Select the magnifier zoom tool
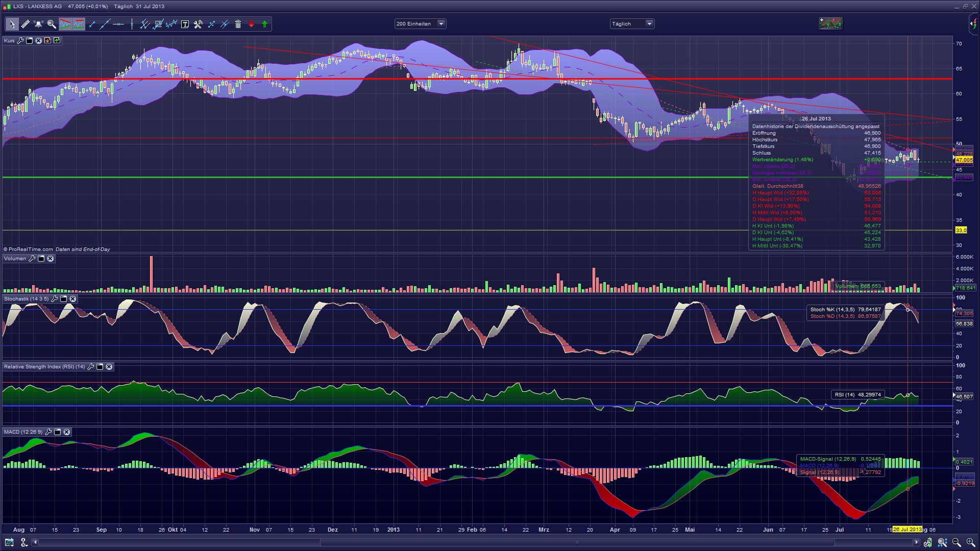 click(x=52, y=24)
